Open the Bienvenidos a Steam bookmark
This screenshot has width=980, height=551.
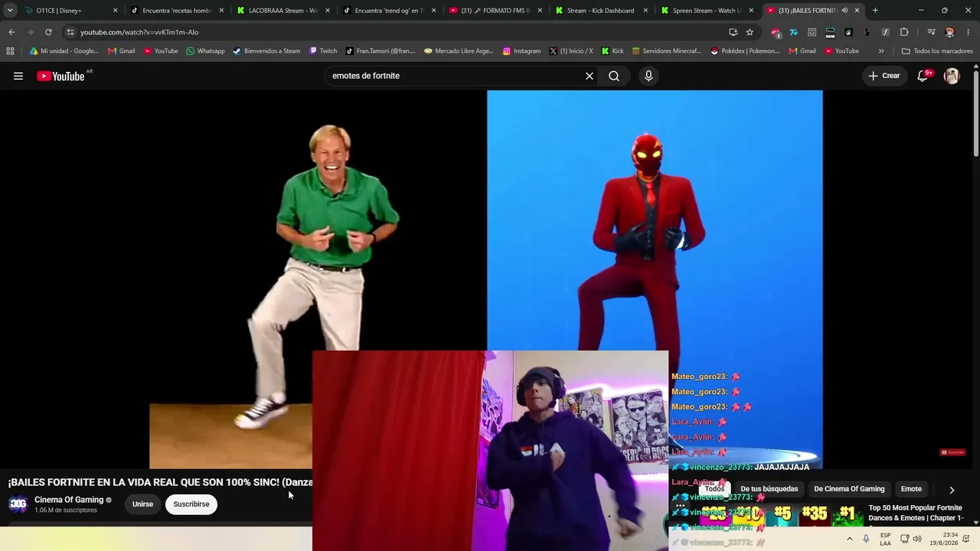pos(266,51)
